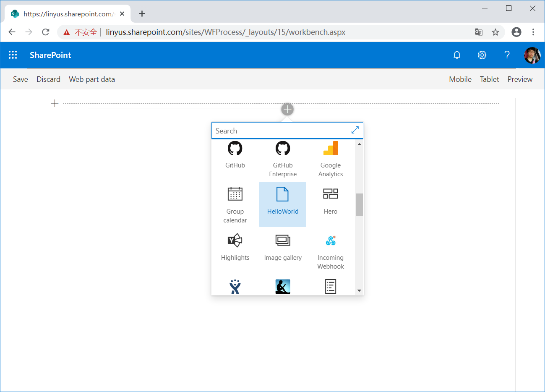Select the reading silhouette web part icon

click(283, 287)
